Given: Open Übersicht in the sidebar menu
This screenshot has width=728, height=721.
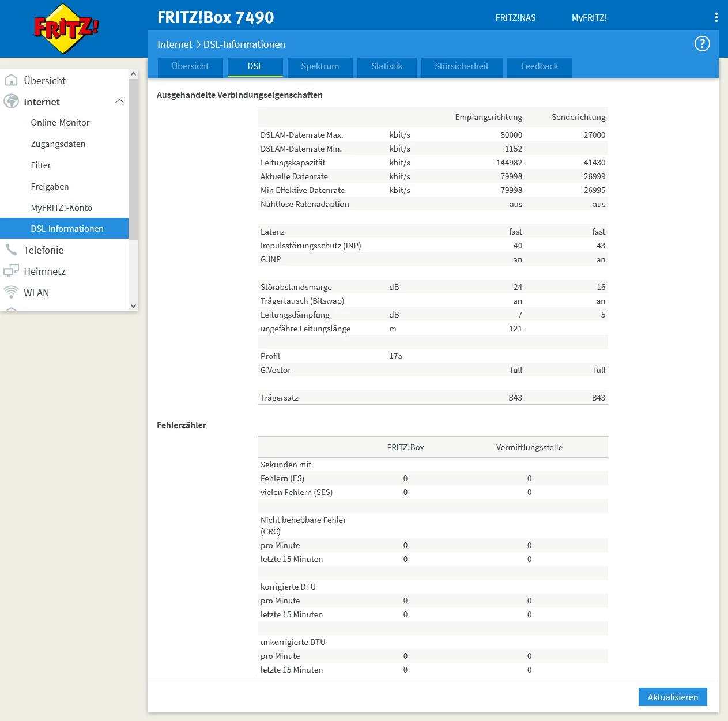Looking at the screenshot, I should pos(44,81).
